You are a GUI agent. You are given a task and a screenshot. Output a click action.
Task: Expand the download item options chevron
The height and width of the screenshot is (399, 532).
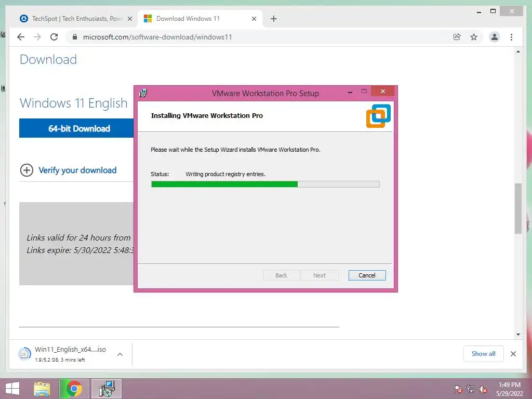[x=120, y=354]
